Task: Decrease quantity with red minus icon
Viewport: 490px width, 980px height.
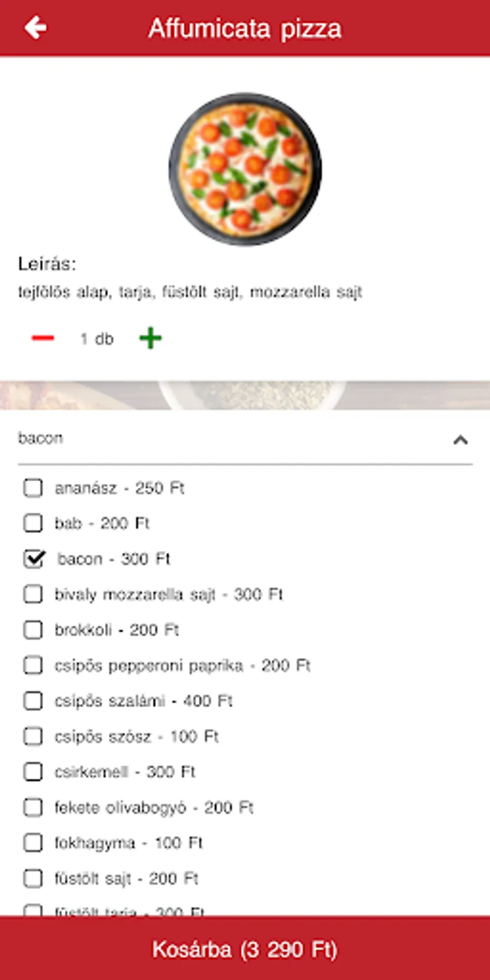Action: point(43,338)
